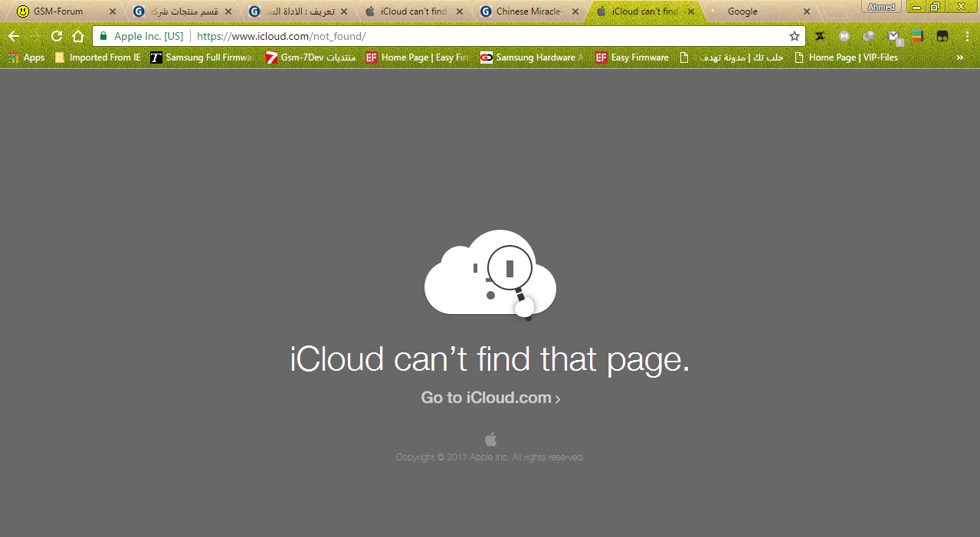Screen dimensions: 980x537
Task: Show hidden bookmarks via double chevron
Action: tap(960, 57)
